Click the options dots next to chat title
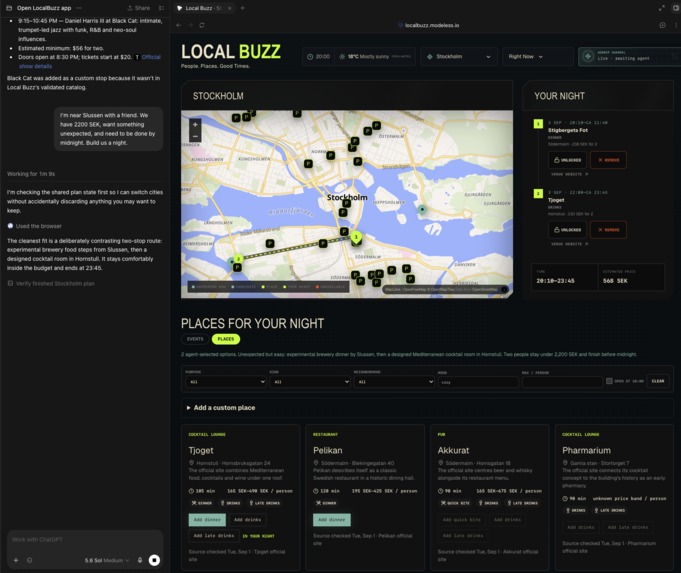Screen dimensions: 681x573 click(x=79, y=8)
